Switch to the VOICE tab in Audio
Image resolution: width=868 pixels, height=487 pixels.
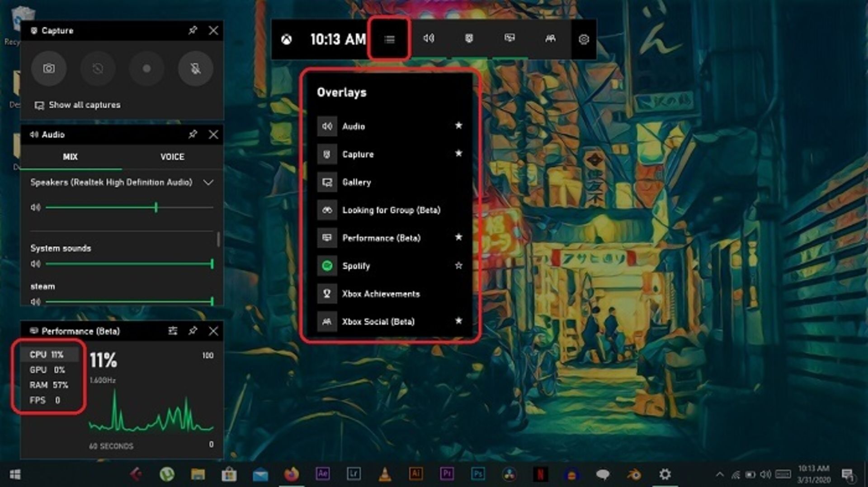click(x=172, y=157)
